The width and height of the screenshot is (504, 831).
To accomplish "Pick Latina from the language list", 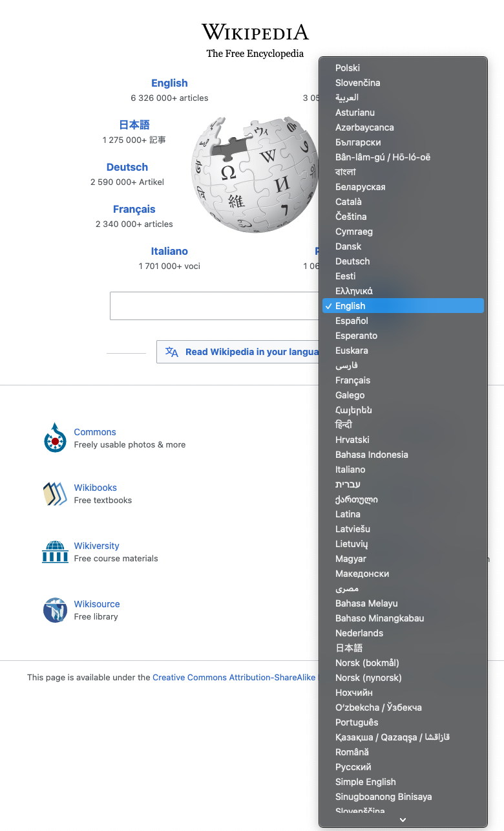I will pos(403,514).
